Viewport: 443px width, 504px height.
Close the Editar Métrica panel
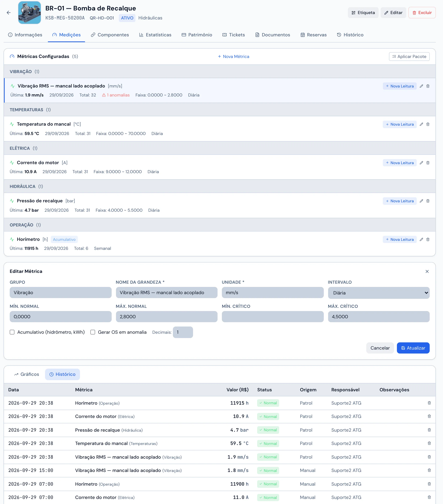(x=427, y=271)
